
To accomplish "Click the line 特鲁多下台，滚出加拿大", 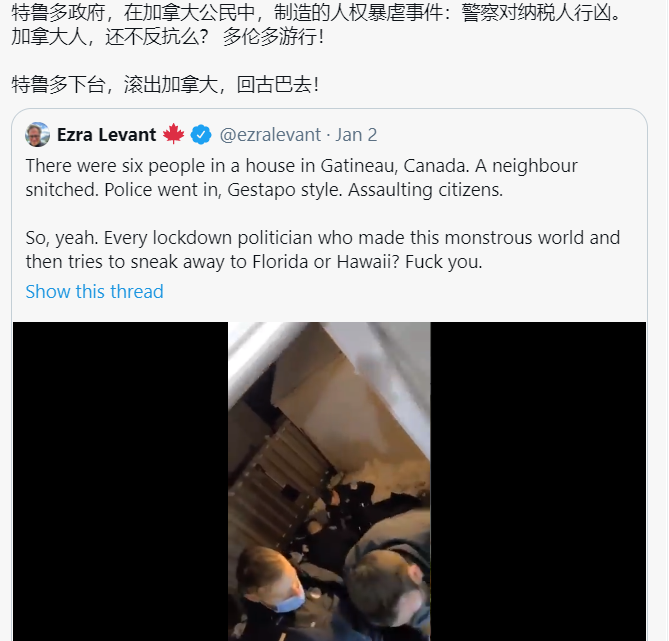I will (x=165, y=84).
